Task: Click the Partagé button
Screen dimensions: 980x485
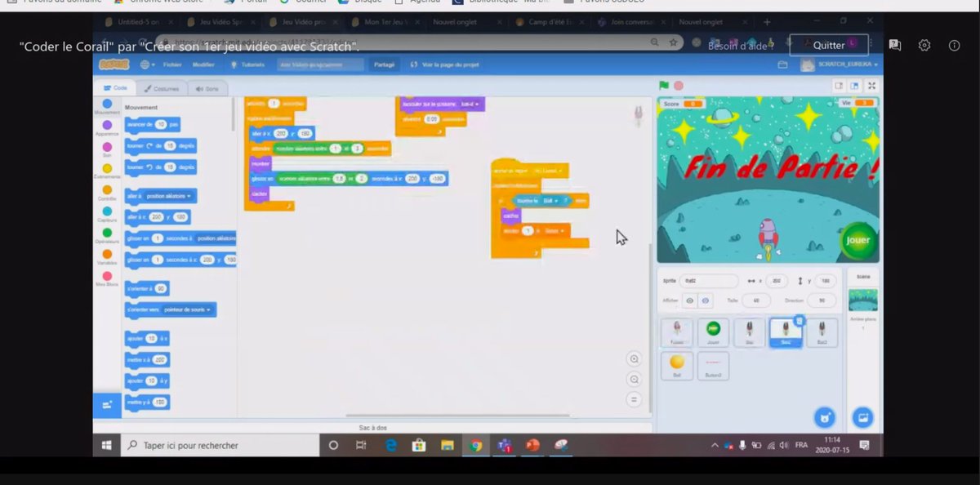Action: [384, 65]
